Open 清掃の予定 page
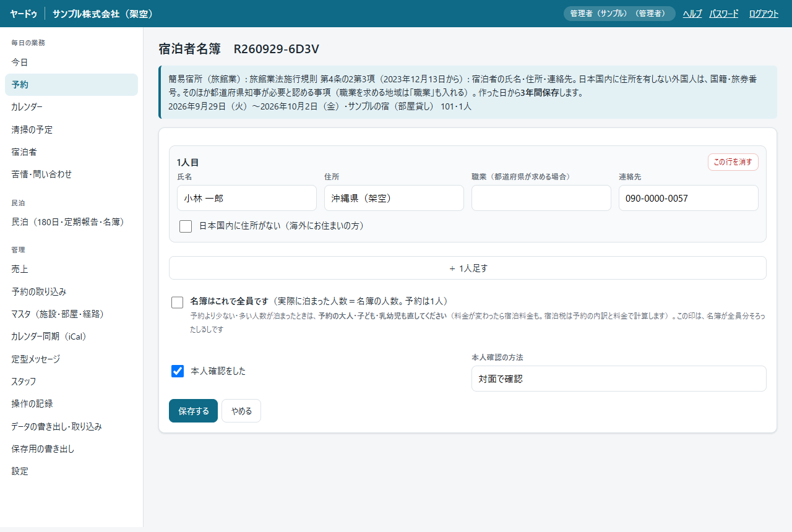792x532 pixels. (x=71, y=130)
